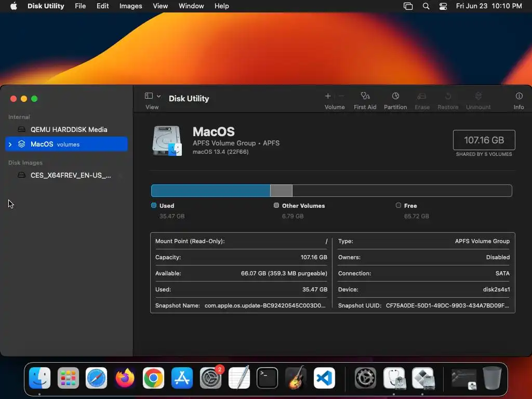
Task: Open the Apple menu
Action: 14,6
